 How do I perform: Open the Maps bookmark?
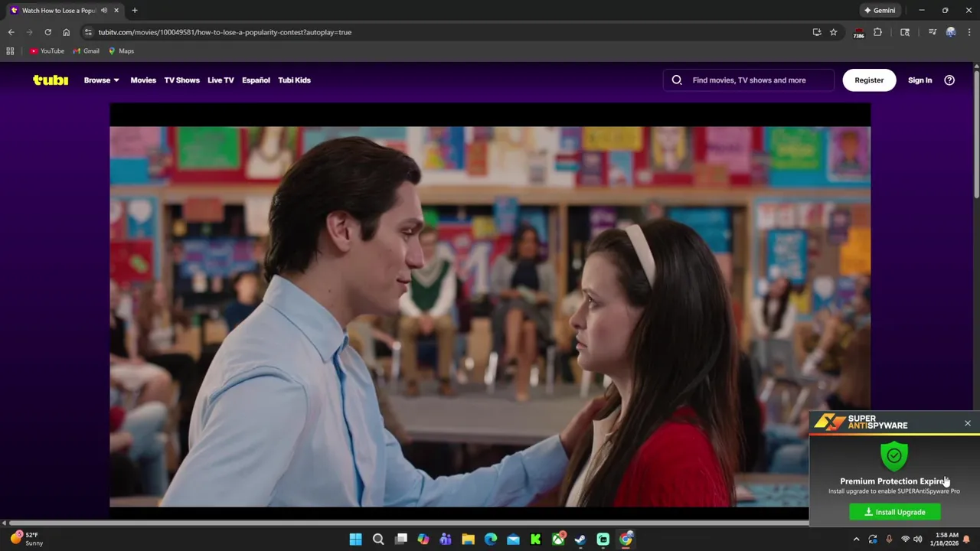coord(121,51)
